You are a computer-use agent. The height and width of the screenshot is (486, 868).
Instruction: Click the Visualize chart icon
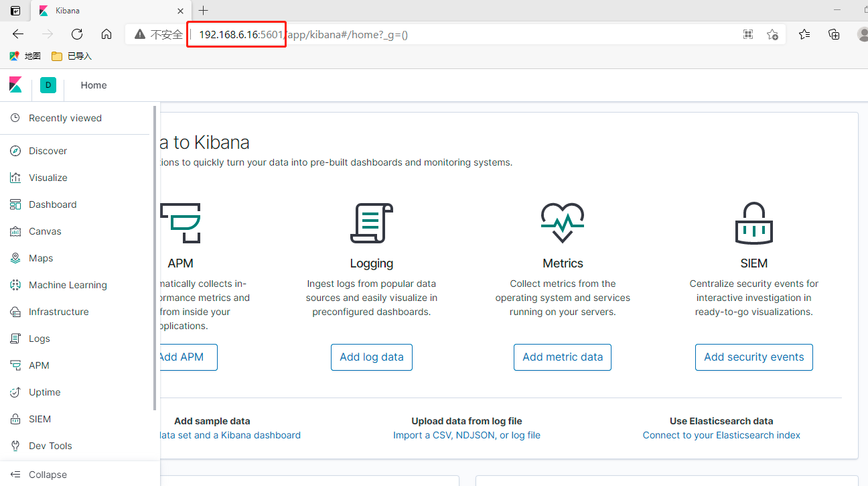point(15,178)
